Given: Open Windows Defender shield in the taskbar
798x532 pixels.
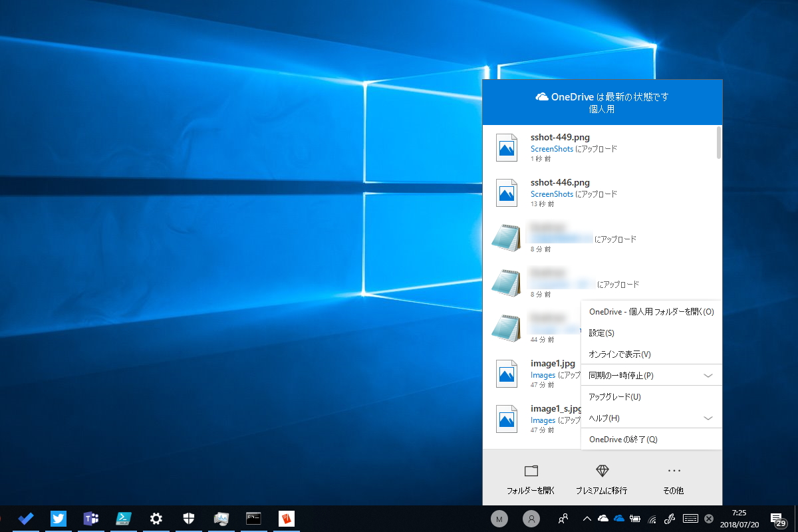Looking at the screenshot, I should click(188, 519).
